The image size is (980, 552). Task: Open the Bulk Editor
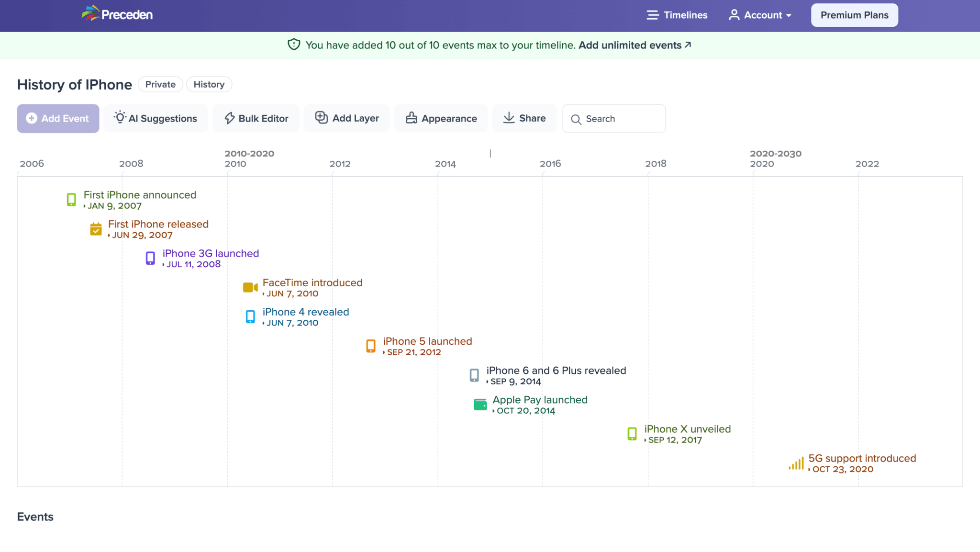[x=256, y=118]
